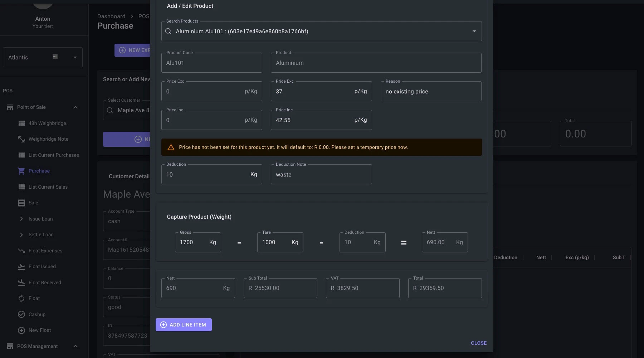Click the 48h Weighbridge list icon
Screen dimensions: 644x358
pos(21,123)
